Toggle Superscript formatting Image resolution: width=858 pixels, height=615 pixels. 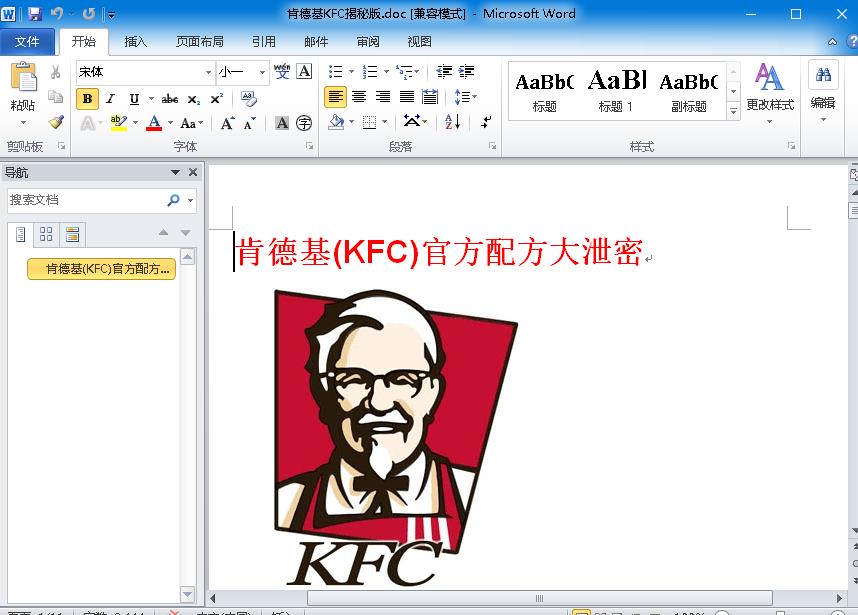click(217, 98)
